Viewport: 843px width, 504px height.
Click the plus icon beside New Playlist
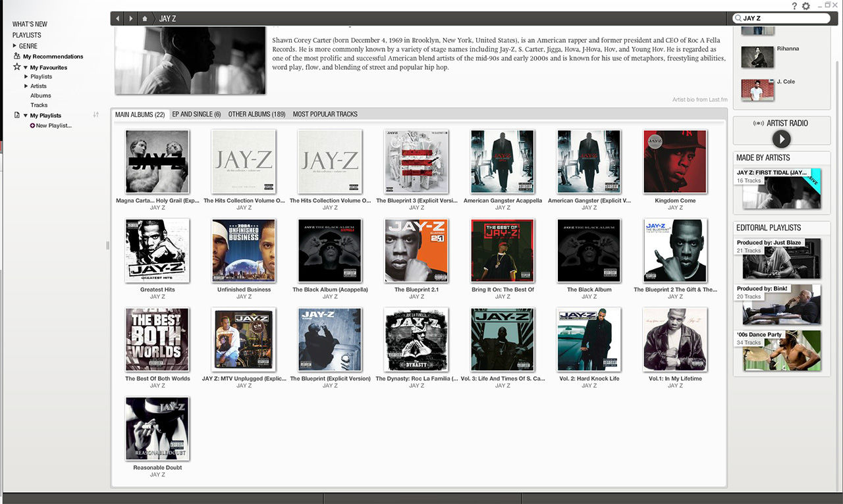[x=32, y=126]
